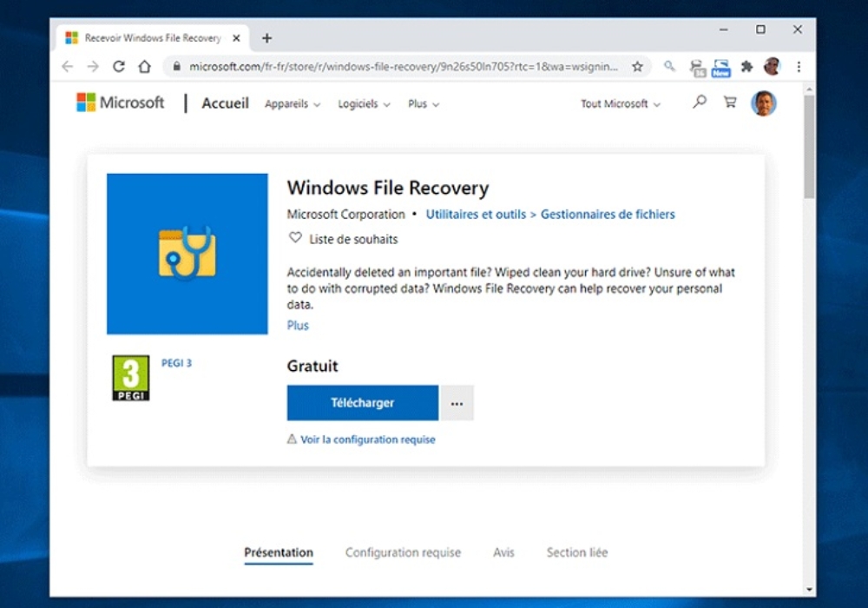
Task: Open the browser home page
Action: coord(144,67)
